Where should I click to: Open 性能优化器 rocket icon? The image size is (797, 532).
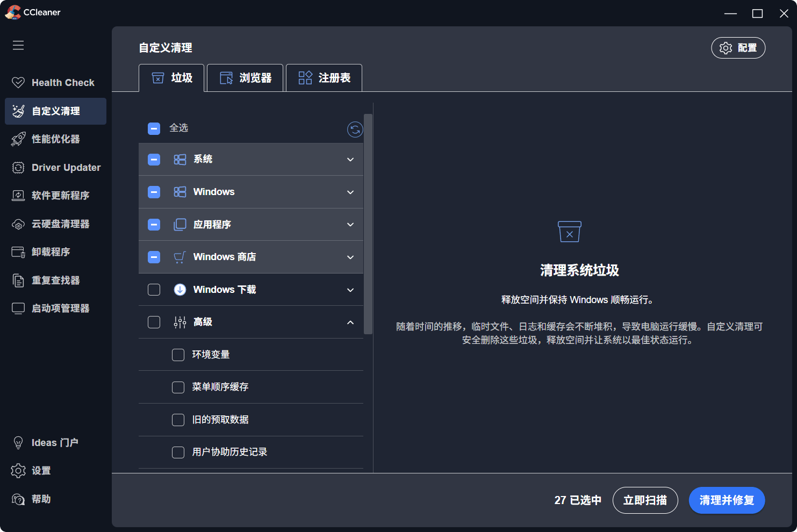click(18, 139)
